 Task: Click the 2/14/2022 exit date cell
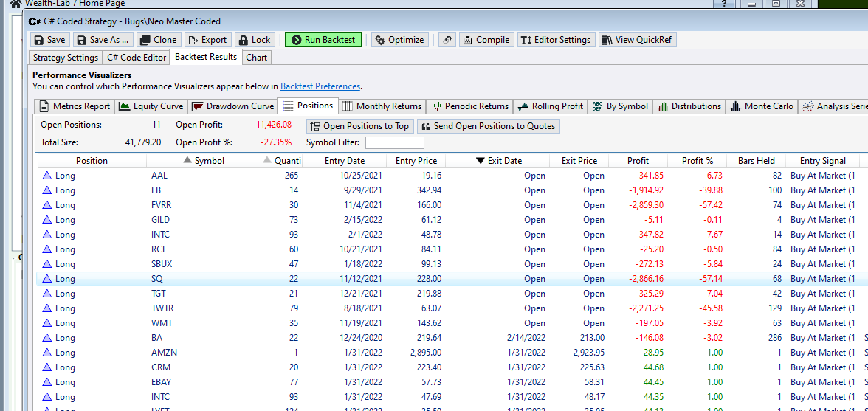[526, 337]
